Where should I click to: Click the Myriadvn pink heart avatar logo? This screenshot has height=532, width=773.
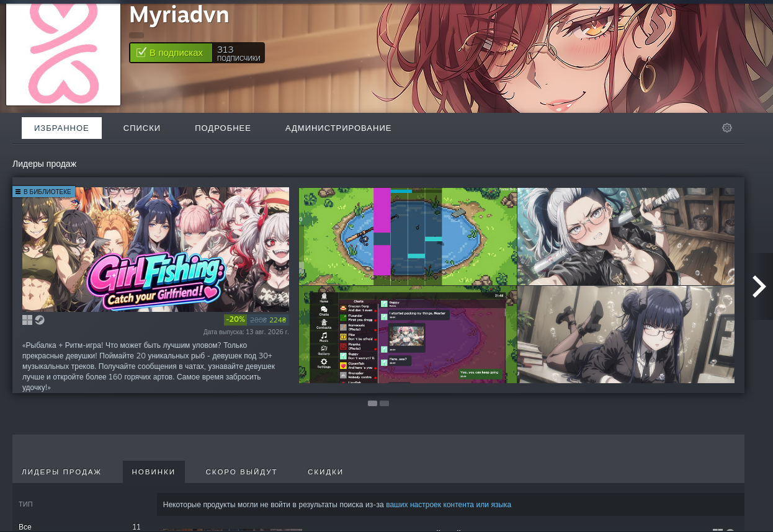(x=63, y=53)
